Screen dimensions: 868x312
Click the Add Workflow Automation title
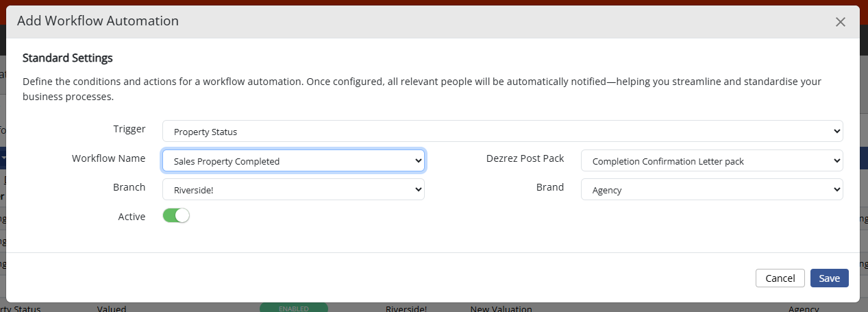(x=97, y=21)
